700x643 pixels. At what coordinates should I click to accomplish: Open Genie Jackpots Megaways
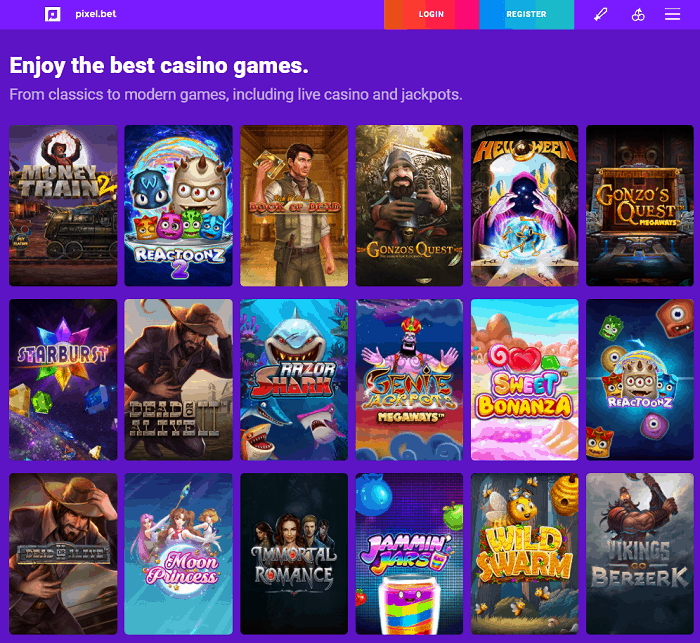coord(409,380)
